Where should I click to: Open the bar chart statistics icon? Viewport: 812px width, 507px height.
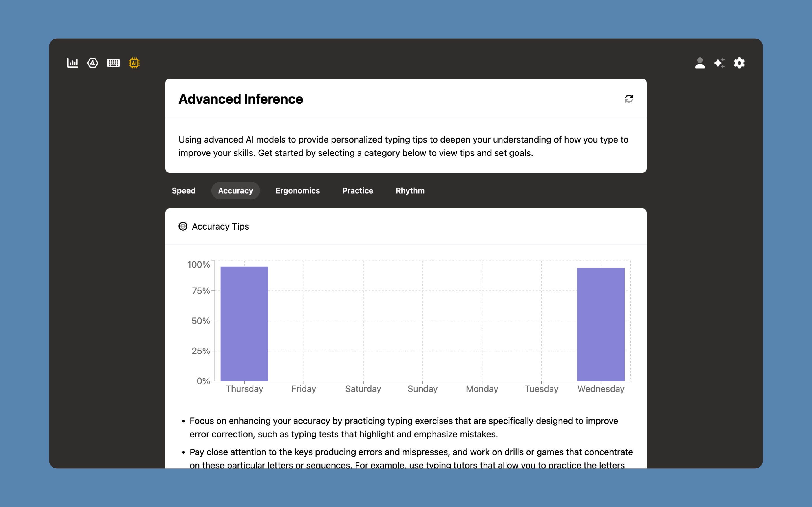tap(72, 63)
